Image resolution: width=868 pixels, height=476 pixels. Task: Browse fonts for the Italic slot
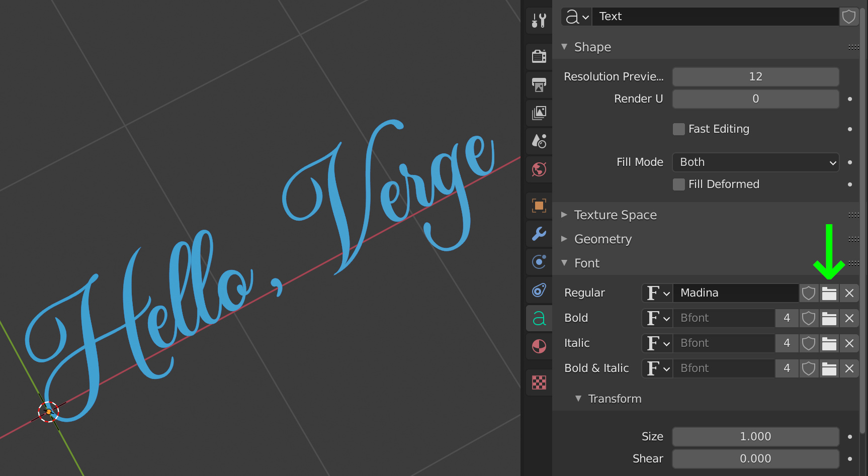coord(657,343)
